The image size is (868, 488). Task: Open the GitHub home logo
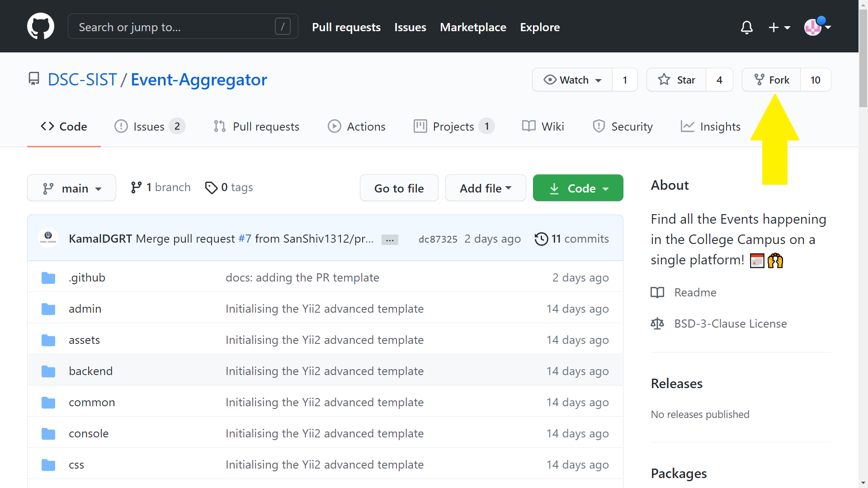point(41,26)
